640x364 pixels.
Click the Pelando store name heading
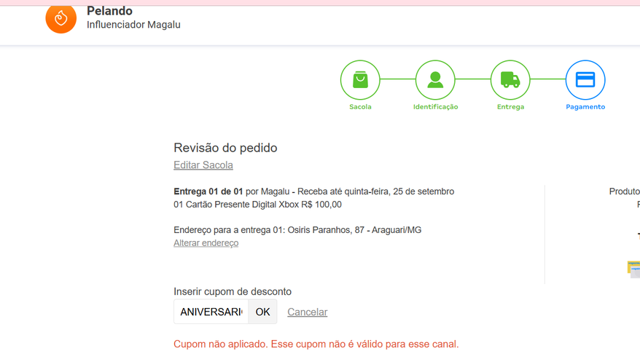pos(109,11)
